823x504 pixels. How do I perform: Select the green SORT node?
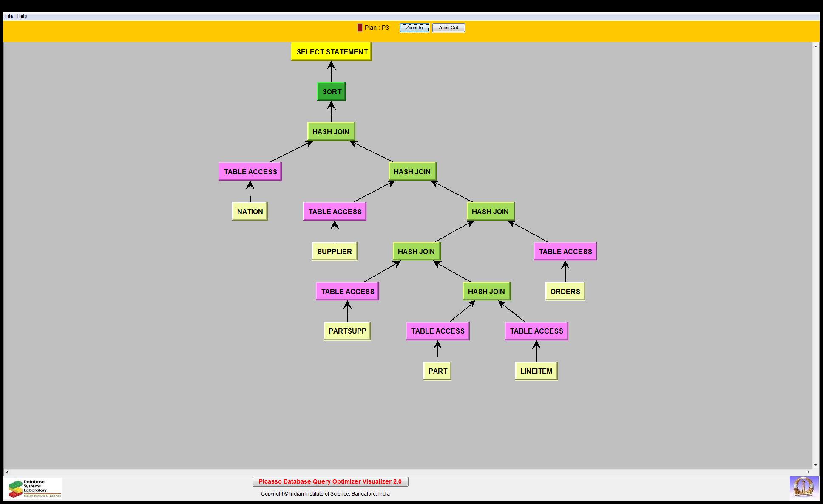pos(332,92)
